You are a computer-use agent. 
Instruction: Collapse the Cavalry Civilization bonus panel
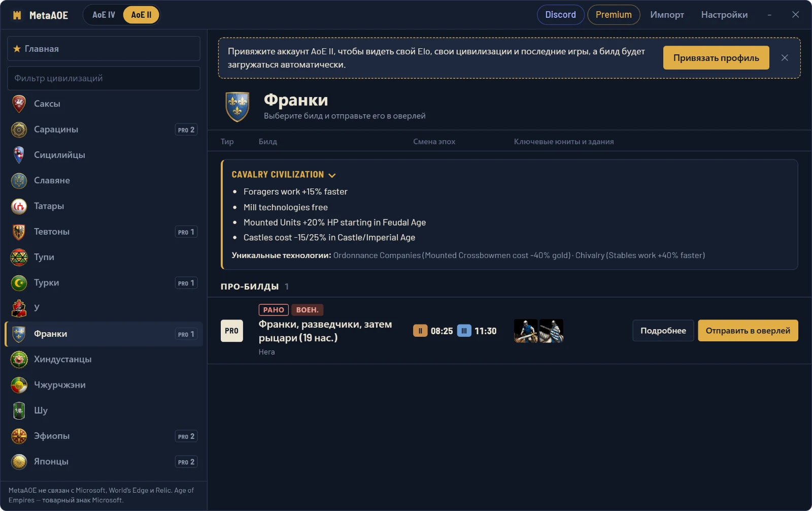332,175
